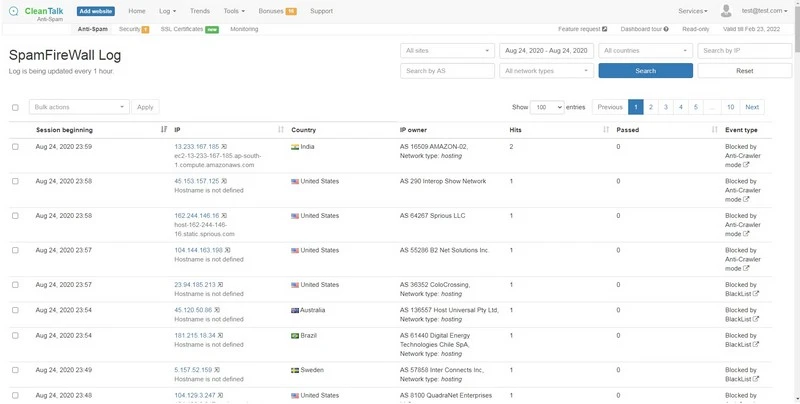
Task: Sort the IP column icon
Action: pos(281,130)
